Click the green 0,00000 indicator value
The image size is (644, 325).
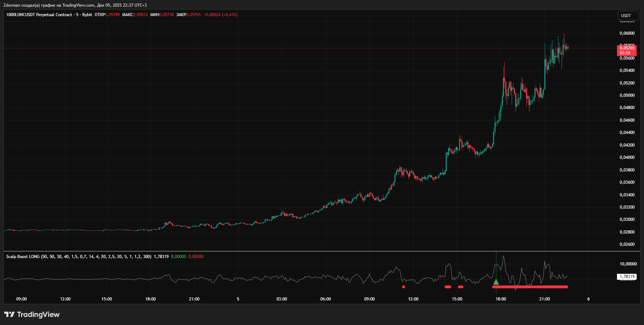pyautogui.click(x=179, y=257)
